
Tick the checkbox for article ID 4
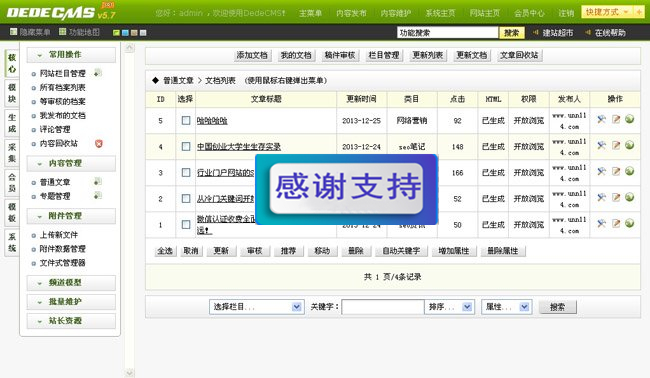point(186,147)
